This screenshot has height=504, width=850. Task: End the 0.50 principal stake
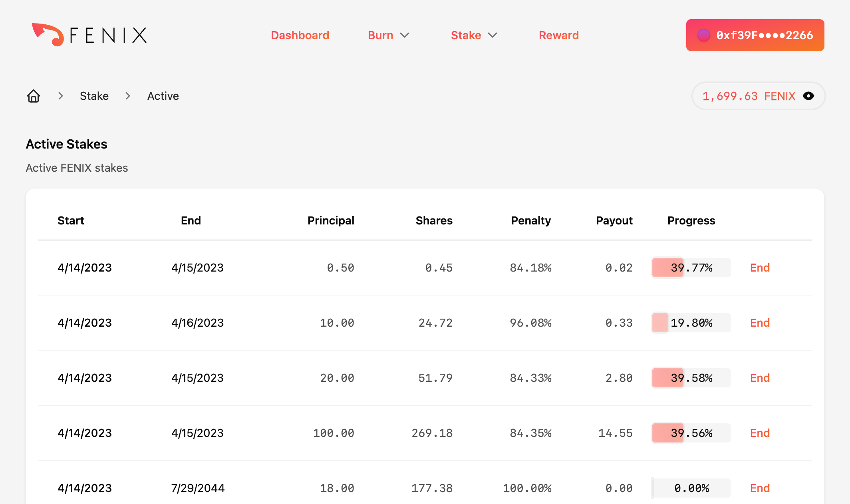coord(759,268)
